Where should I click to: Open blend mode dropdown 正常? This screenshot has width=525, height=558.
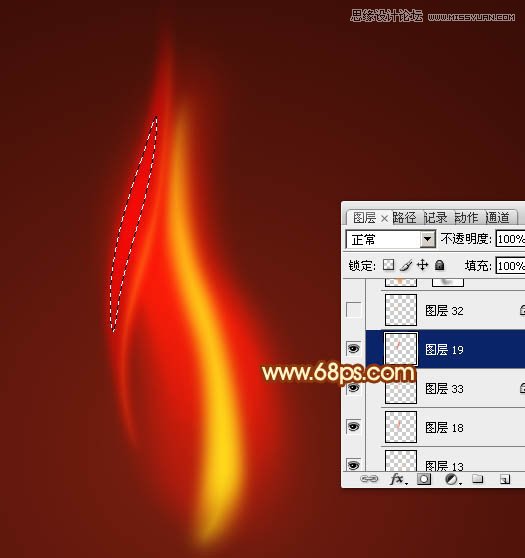tap(390, 239)
